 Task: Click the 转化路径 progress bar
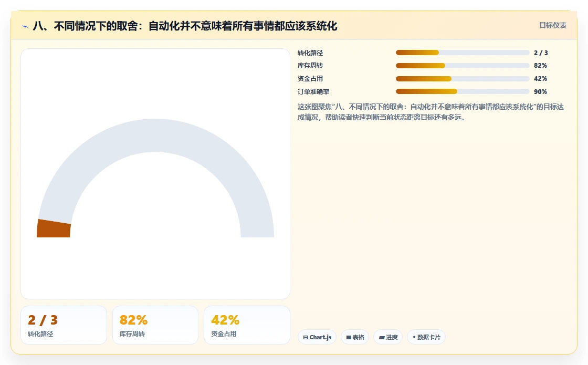click(x=463, y=53)
